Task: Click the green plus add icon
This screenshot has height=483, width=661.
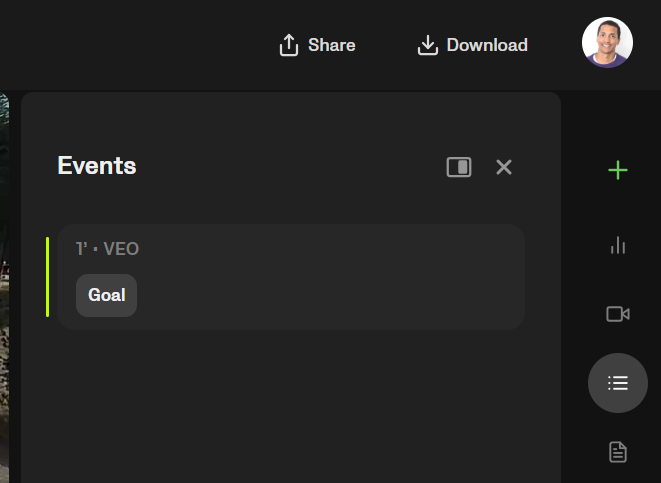Action: 618,170
